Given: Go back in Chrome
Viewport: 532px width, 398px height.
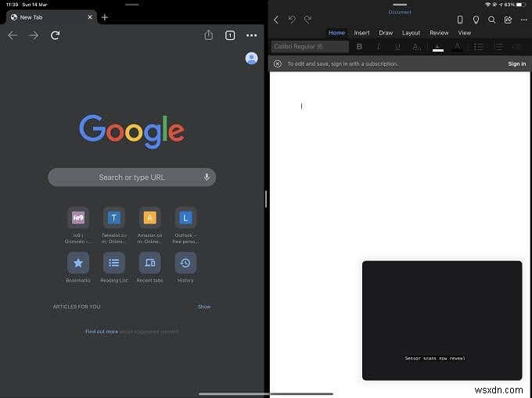Looking at the screenshot, I should (13, 35).
